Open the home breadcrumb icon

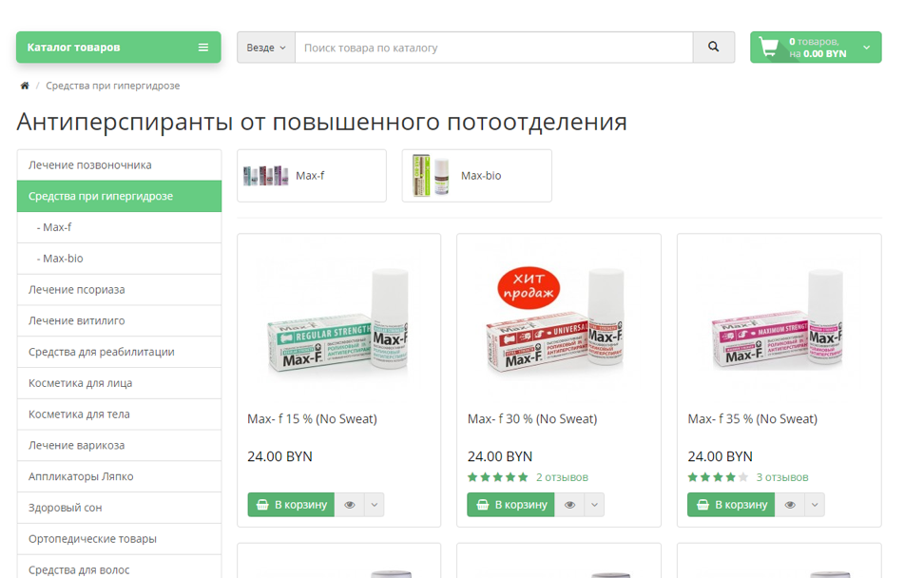(x=25, y=86)
